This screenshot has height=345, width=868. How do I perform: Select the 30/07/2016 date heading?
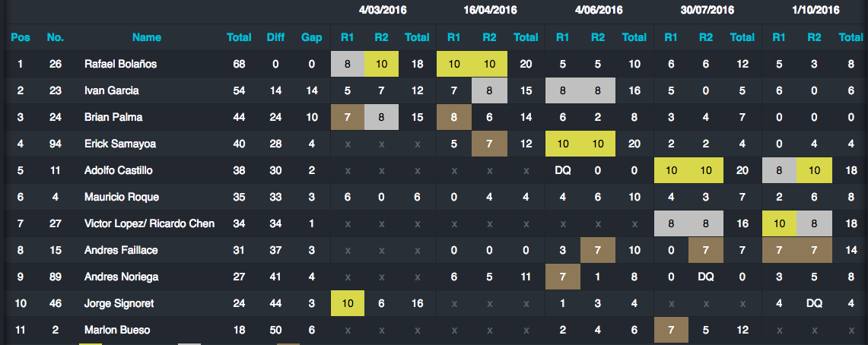click(707, 10)
